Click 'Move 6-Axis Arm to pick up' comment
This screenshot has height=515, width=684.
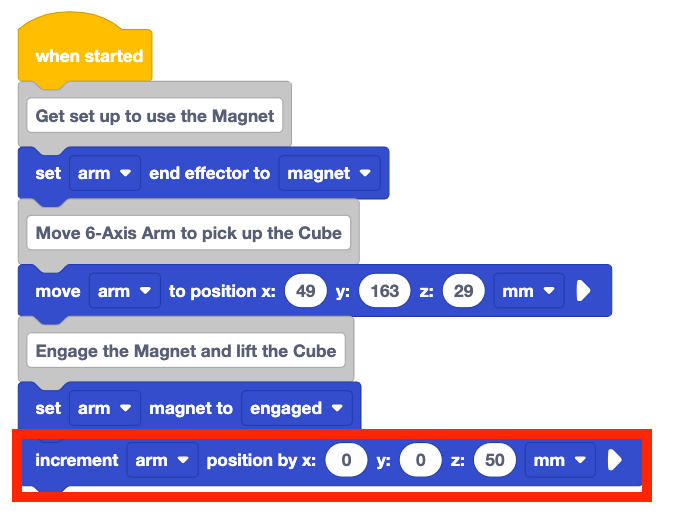(x=188, y=233)
